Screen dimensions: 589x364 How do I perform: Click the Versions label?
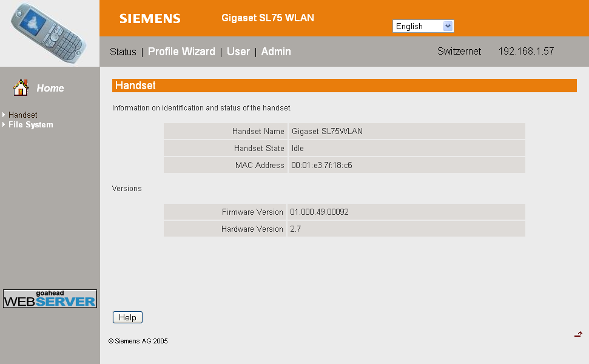pyautogui.click(x=127, y=189)
